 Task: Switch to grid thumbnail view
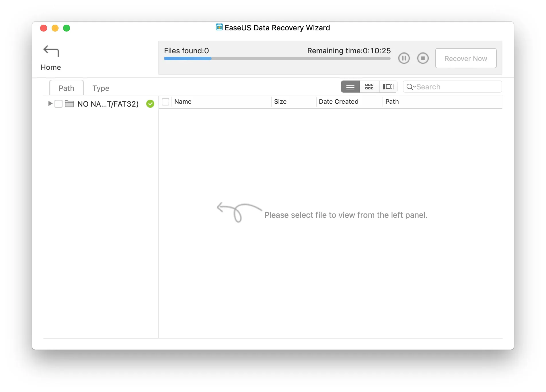coord(369,87)
